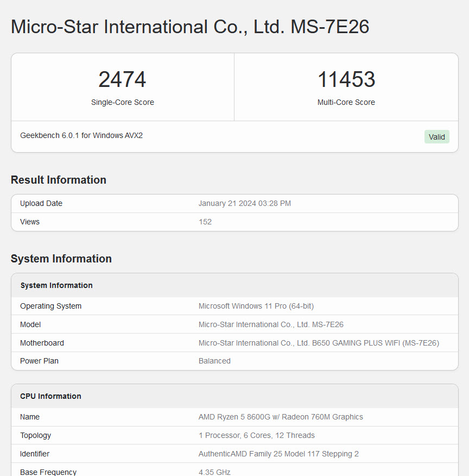Open the AMD Ryzen 5 8600G CPU link
469x476 pixels.
[x=281, y=417]
